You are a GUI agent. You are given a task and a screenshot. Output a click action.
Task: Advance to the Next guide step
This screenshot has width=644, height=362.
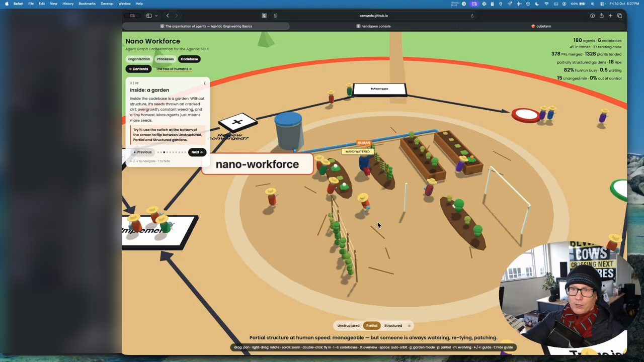pyautogui.click(x=197, y=152)
